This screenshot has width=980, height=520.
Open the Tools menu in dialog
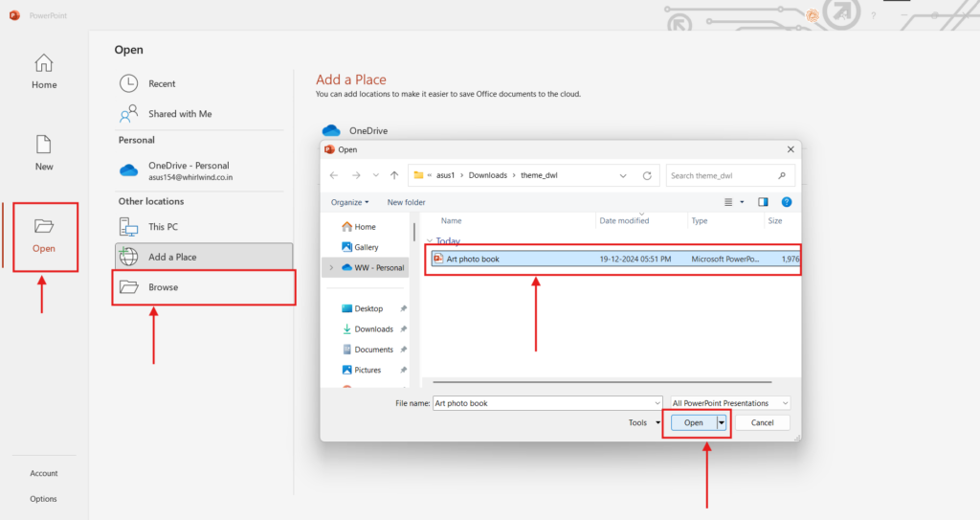643,422
